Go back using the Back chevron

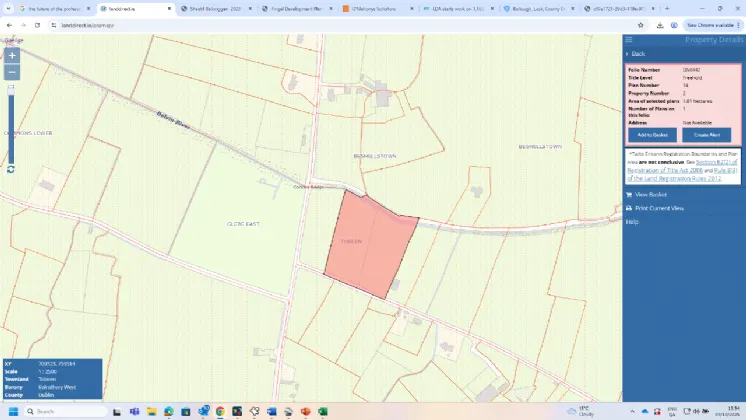pos(627,54)
